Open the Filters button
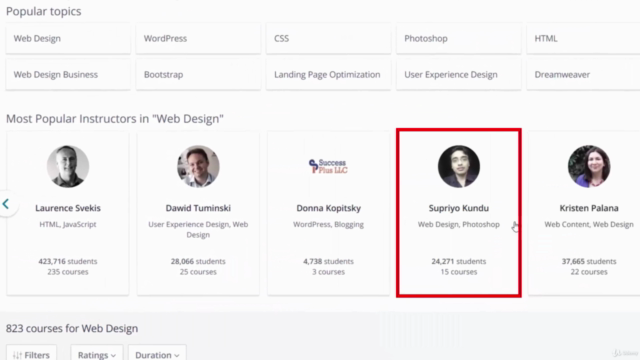Screen dimensions: 640x360 31,353
